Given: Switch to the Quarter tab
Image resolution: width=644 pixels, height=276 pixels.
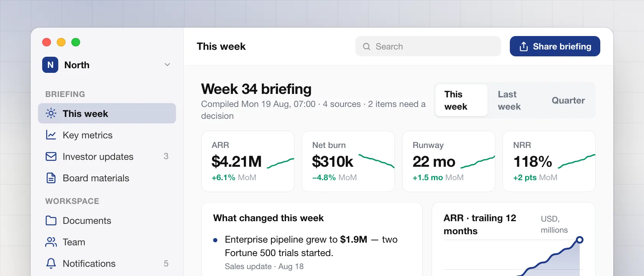Looking at the screenshot, I should pyautogui.click(x=568, y=100).
